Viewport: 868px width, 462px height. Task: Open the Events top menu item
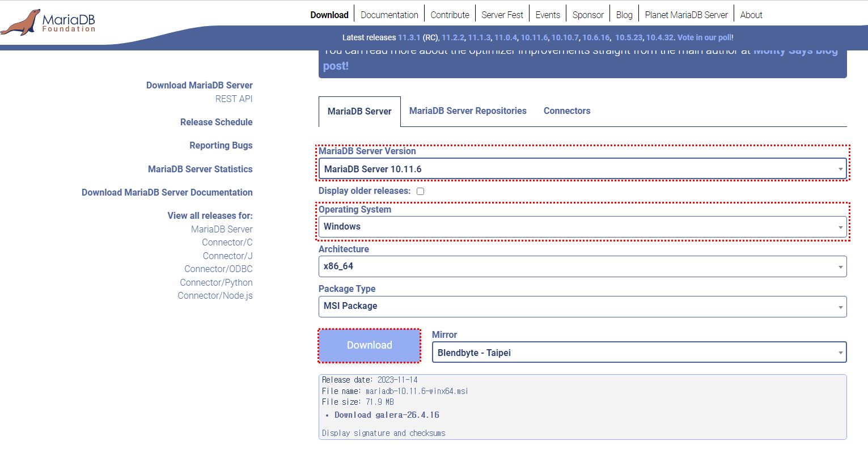548,15
